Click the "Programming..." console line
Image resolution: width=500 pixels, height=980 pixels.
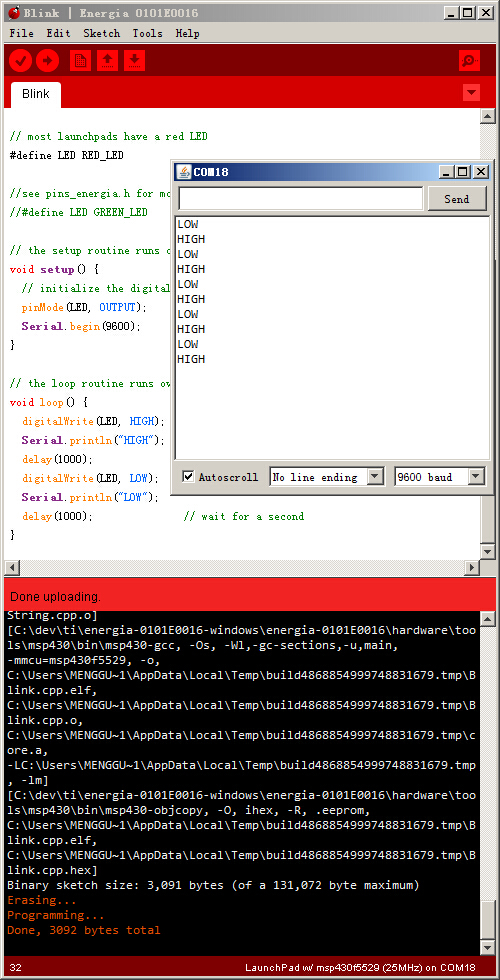click(x=56, y=916)
